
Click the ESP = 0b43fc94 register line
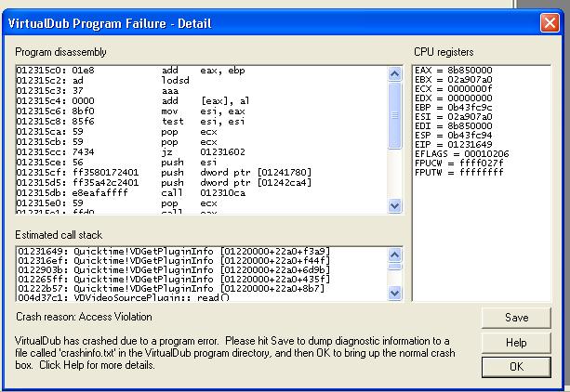tap(454, 135)
